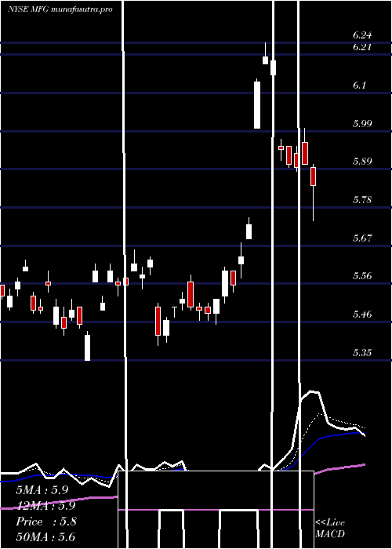Click the 6.24 price level label

(362, 35)
